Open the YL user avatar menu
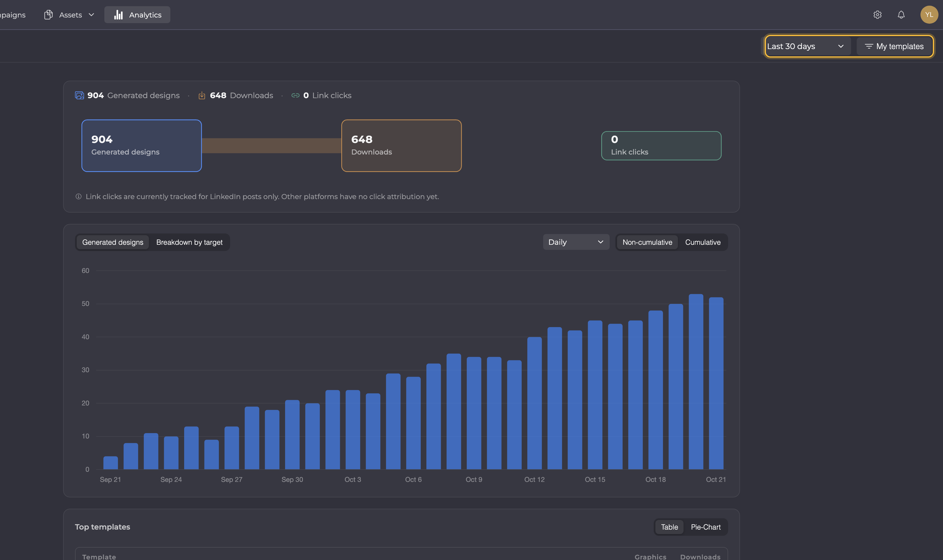 pyautogui.click(x=929, y=15)
